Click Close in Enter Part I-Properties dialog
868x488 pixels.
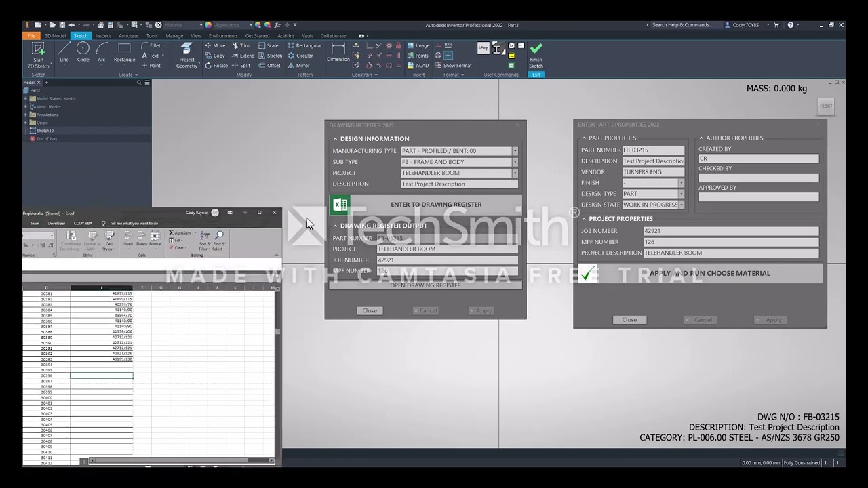(629, 320)
